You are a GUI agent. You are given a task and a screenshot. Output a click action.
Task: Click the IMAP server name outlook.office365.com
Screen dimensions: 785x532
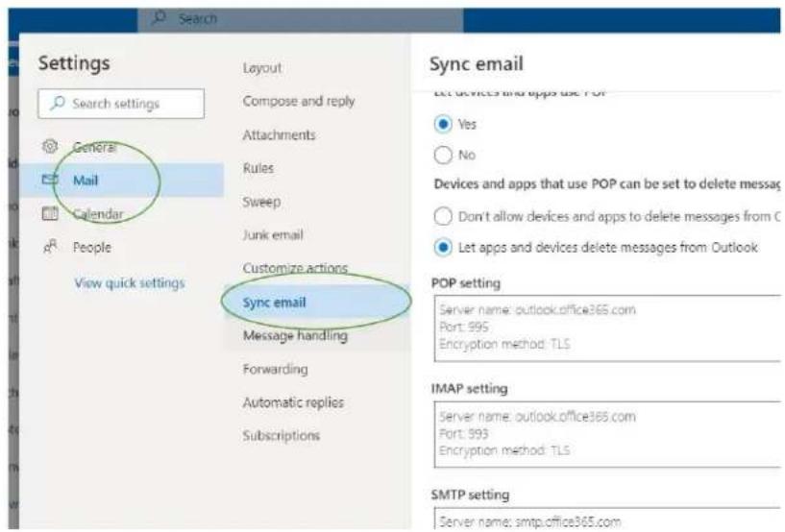pos(576,417)
